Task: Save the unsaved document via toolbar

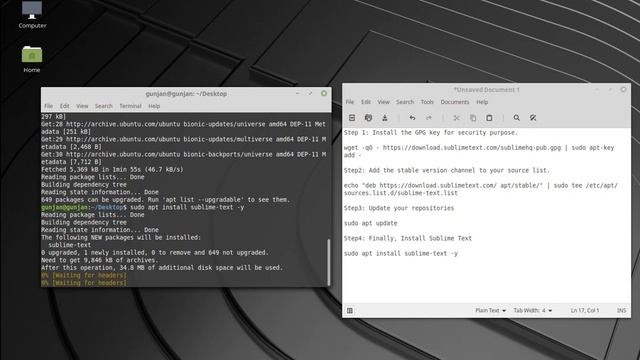Action: tap(384, 118)
